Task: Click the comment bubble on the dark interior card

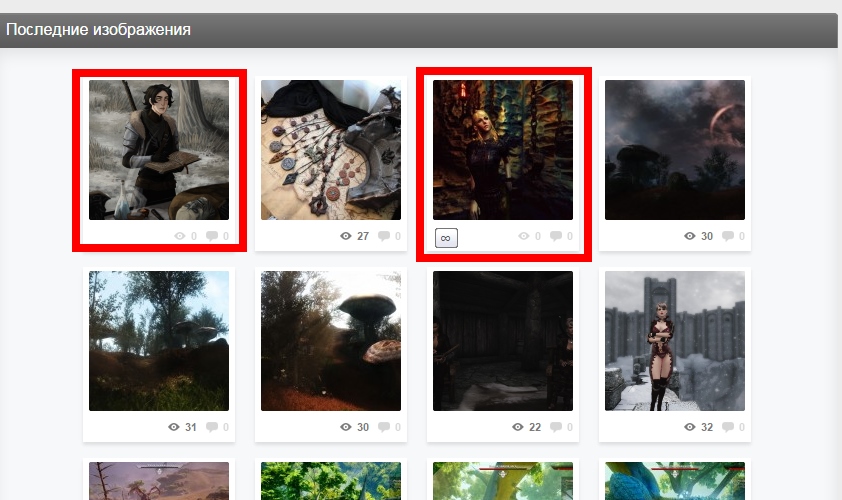Action: coord(556,427)
